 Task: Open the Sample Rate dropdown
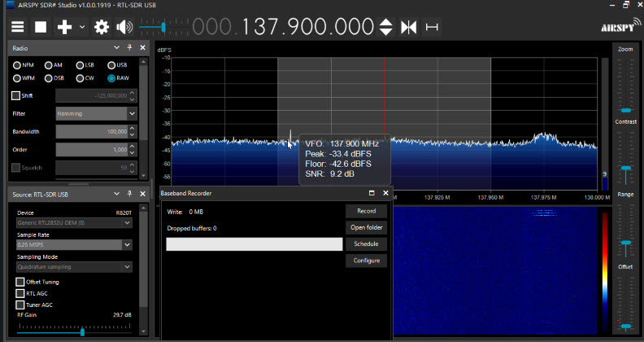[128, 244]
